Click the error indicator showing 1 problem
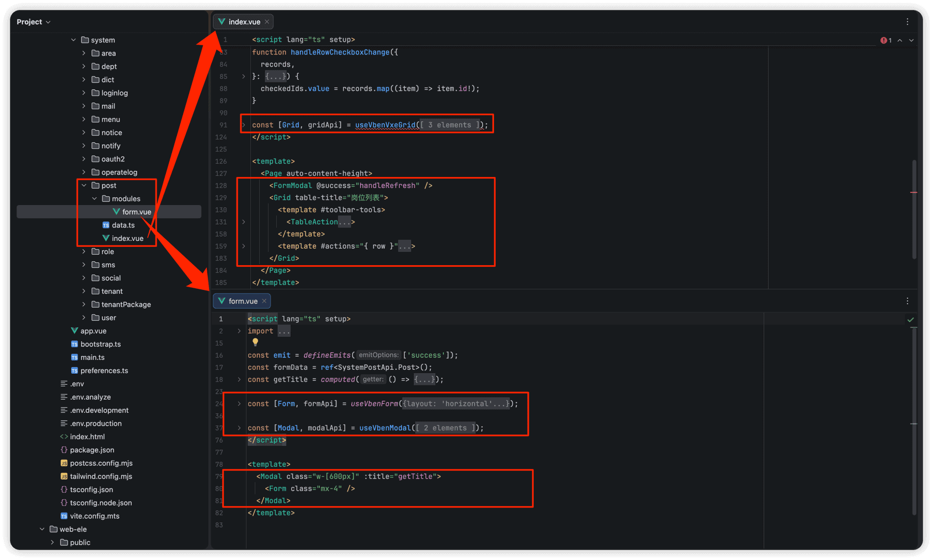This screenshot has width=933, height=560. coord(886,40)
